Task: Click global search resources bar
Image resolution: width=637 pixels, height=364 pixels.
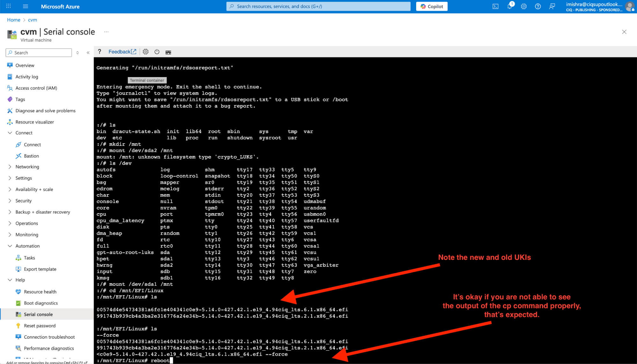Action: coord(318,6)
